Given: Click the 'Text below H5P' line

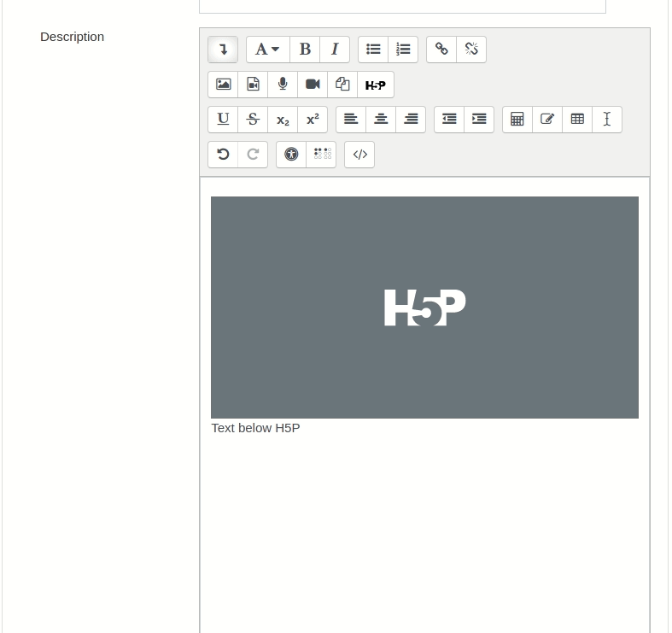Looking at the screenshot, I should coord(256,428).
